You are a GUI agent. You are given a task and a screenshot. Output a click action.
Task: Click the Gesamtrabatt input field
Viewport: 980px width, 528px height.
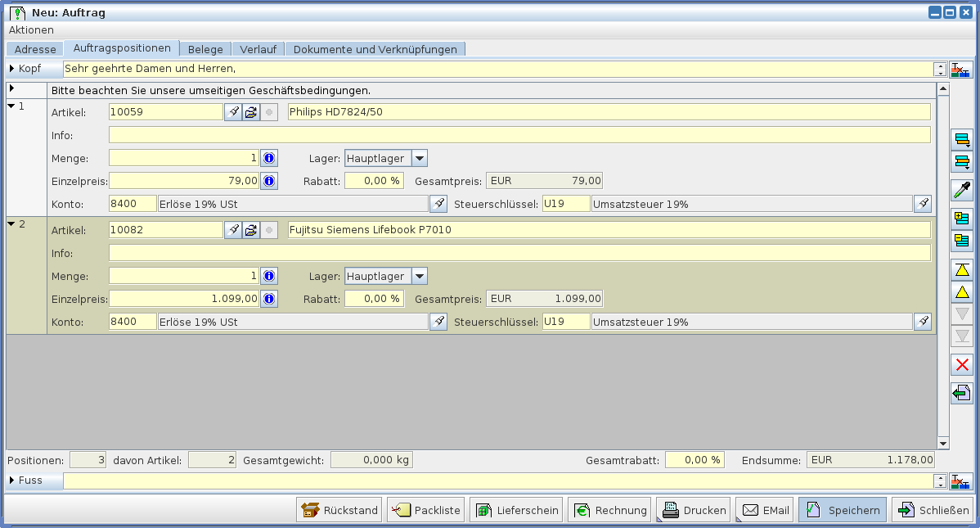695,460
